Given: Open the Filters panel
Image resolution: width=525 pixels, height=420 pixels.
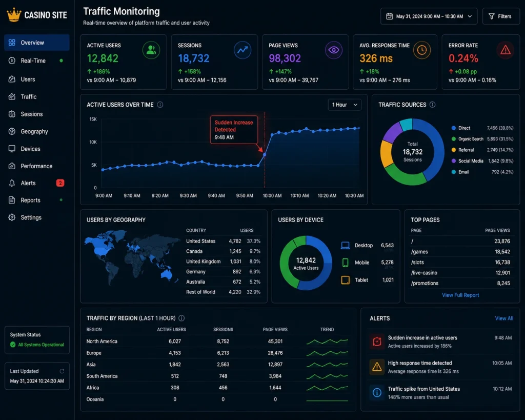Looking at the screenshot, I should coord(500,16).
